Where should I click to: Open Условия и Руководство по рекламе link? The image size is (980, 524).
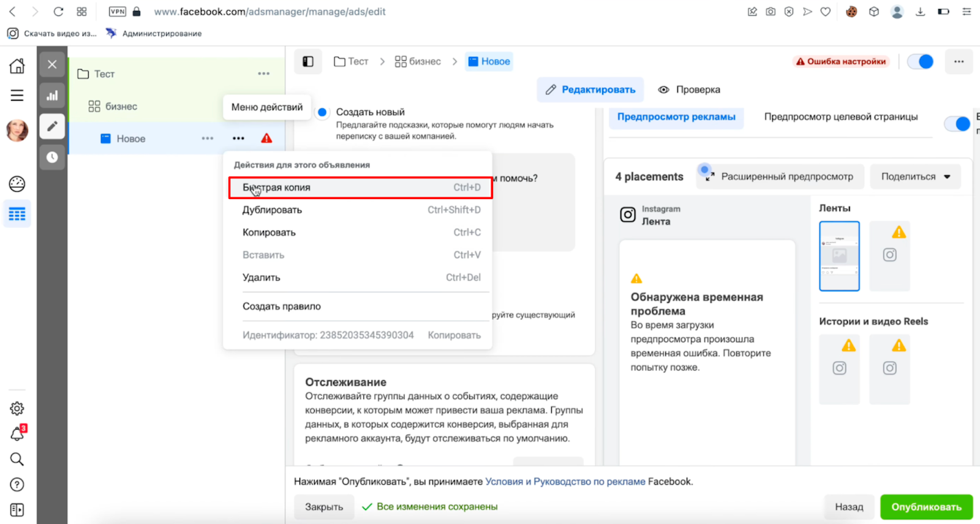tap(565, 482)
